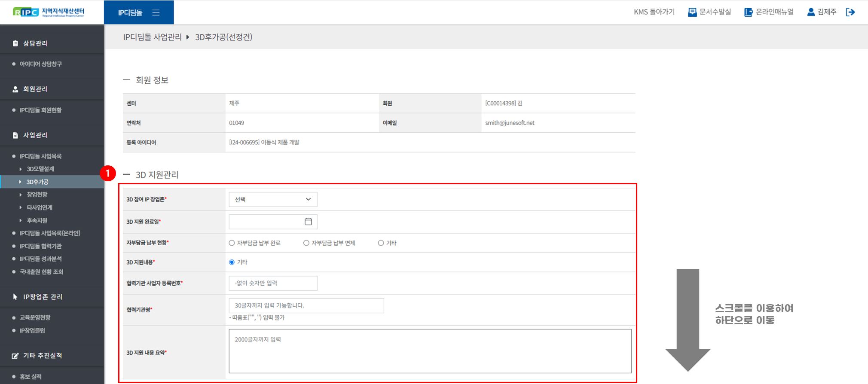This screenshot has height=384, width=868.
Task: Open the 3D 참여 IP 창업존 dropdown
Action: click(273, 199)
